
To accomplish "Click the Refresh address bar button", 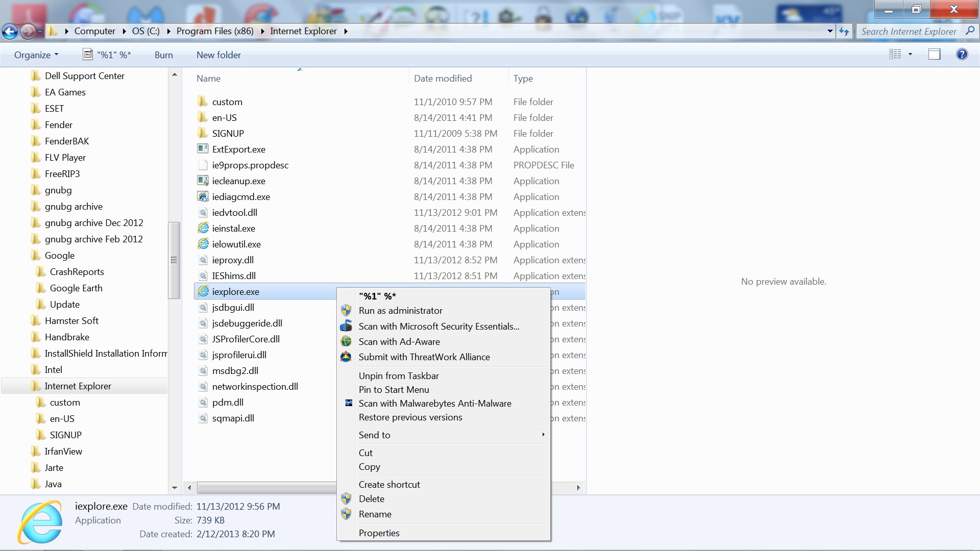I will (x=844, y=32).
